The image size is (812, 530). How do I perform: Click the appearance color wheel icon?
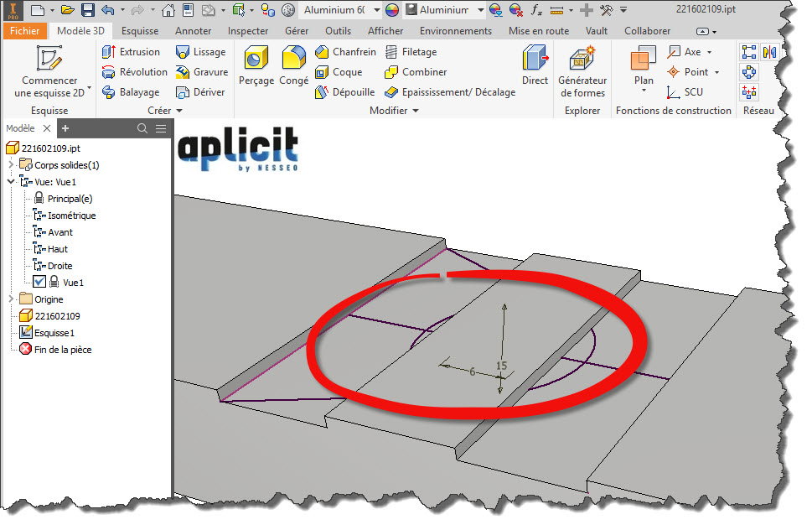pyautogui.click(x=392, y=10)
